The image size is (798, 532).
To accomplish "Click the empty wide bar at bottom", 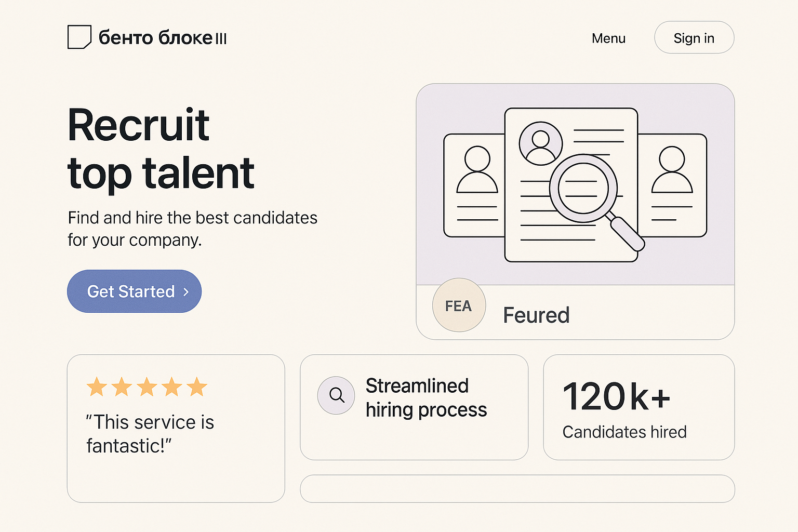I will click(517, 488).
